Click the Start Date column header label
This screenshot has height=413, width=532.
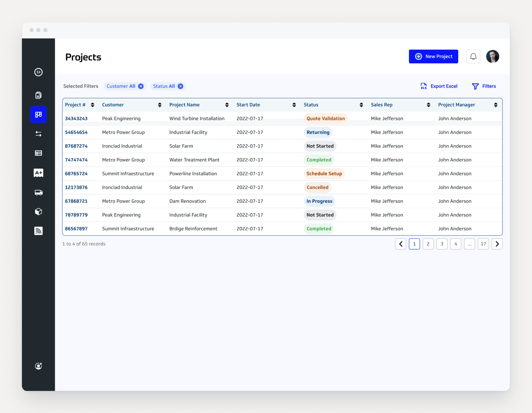click(x=248, y=105)
